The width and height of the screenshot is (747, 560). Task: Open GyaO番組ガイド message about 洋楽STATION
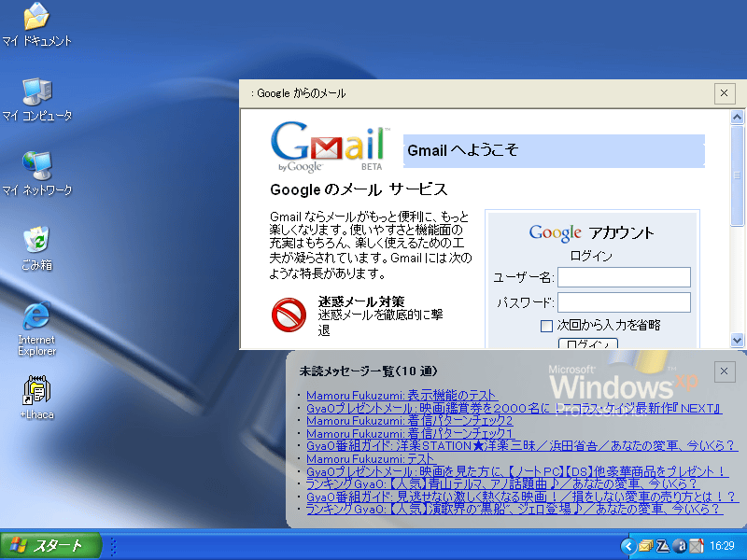tap(521, 446)
